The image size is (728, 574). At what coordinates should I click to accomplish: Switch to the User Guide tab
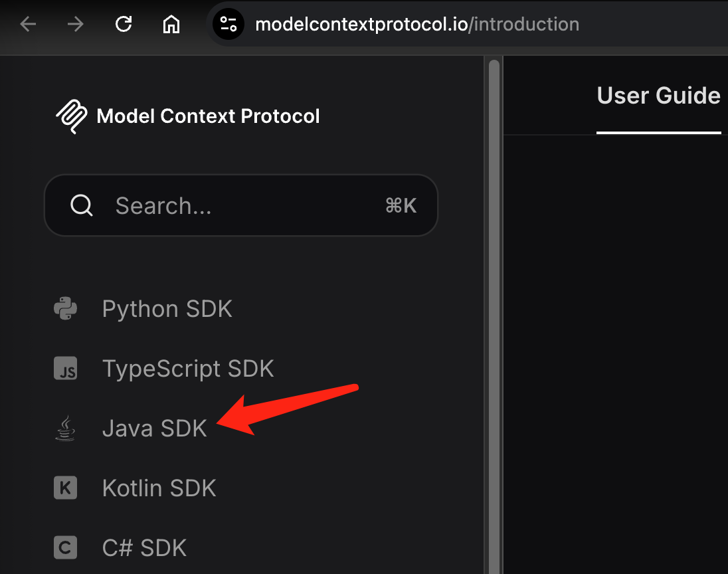(x=658, y=96)
